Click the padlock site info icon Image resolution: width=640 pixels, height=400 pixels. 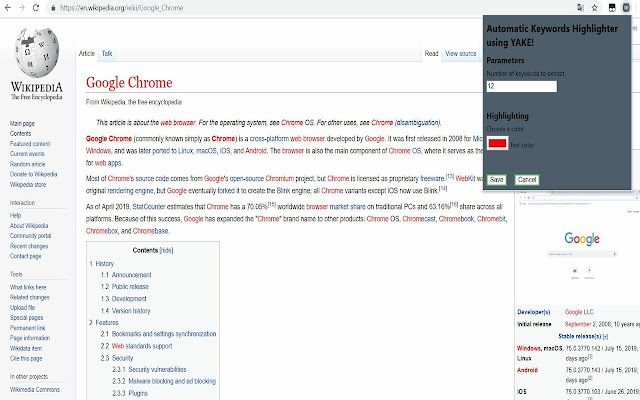pos(53,8)
